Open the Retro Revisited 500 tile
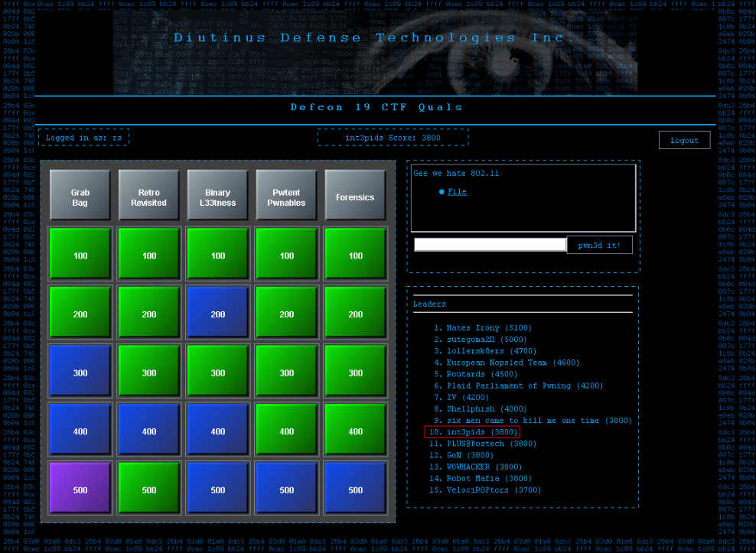The width and height of the screenshot is (756, 553). coord(149,488)
